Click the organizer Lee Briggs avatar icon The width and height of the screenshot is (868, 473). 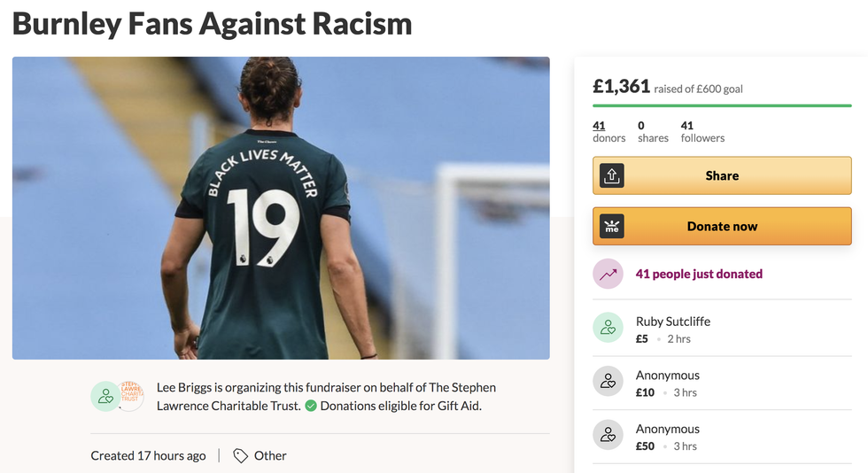point(105,397)
